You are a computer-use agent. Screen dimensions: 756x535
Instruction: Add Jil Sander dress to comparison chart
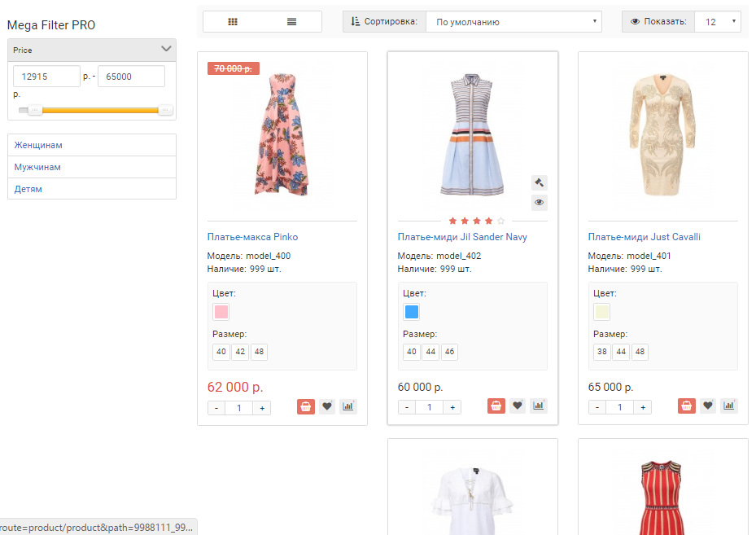(539, 406)
